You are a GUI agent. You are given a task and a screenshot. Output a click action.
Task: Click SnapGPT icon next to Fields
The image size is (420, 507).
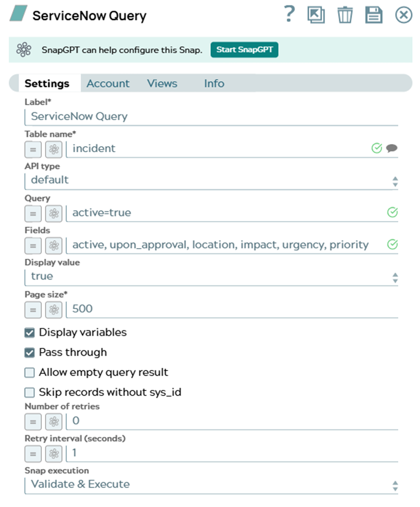(54, 246)
